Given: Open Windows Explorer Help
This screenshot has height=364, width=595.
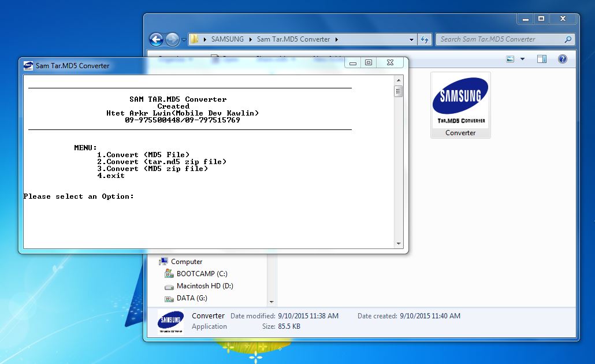Looking at the screenshot, I should pyautogui.click(x=561, y=58).
